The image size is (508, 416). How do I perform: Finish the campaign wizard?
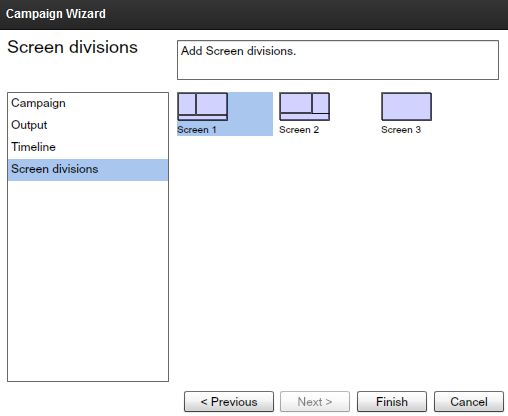pyautogui.click(x=392, y=402)
